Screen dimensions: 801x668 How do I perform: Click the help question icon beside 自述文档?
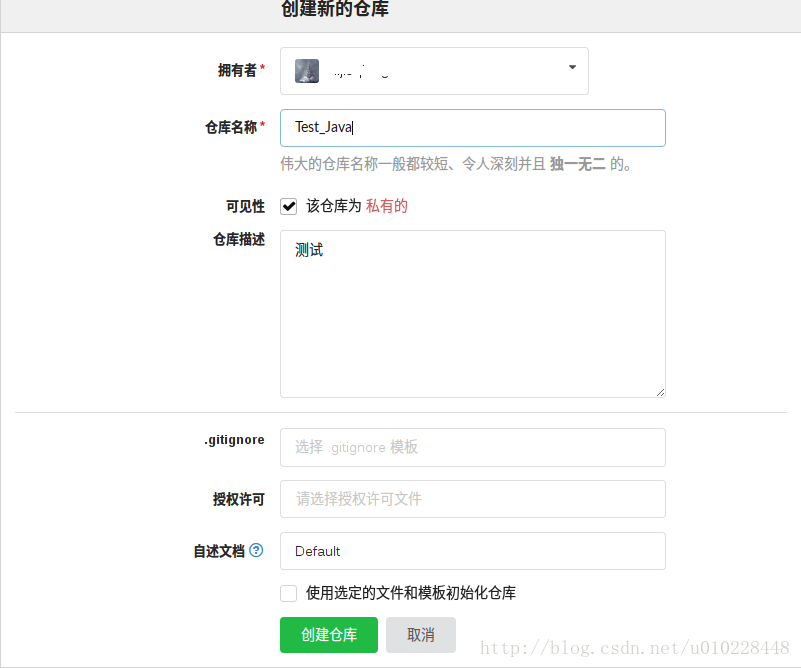click(x=256, y=550)
